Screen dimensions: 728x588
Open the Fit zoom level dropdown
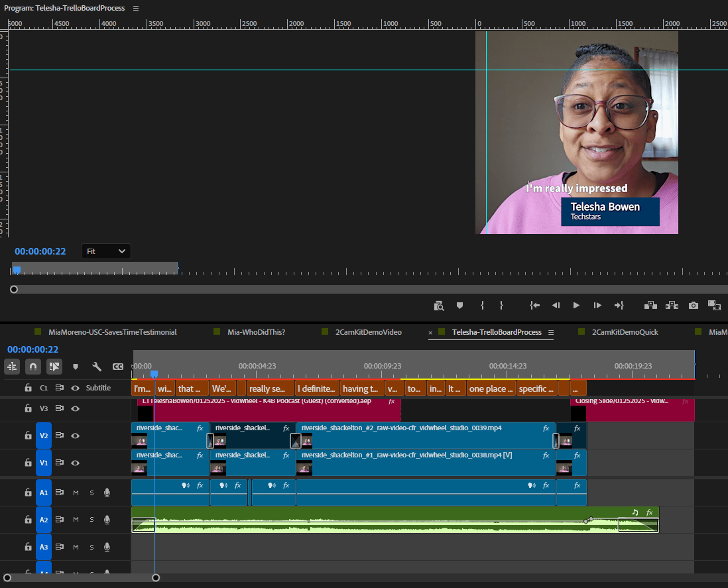106,251
